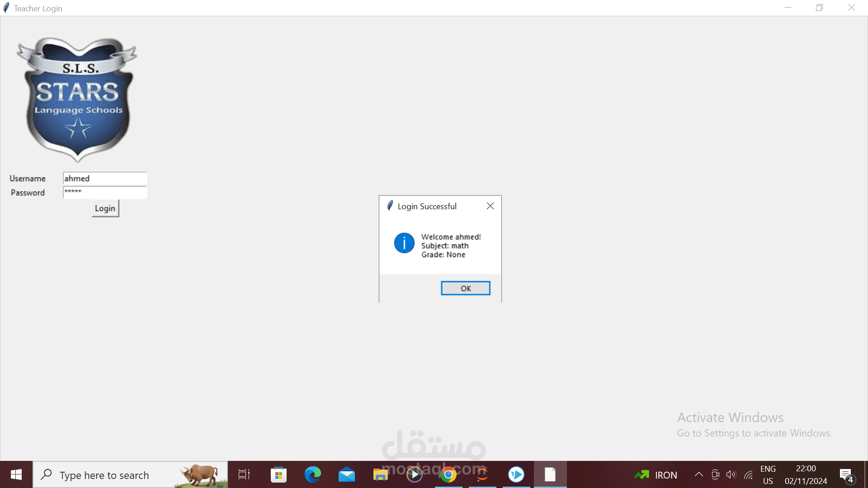Switch to Google Chrome on the taskbar
This screenshot has width=868, height=488.
(x=448, y=474)
